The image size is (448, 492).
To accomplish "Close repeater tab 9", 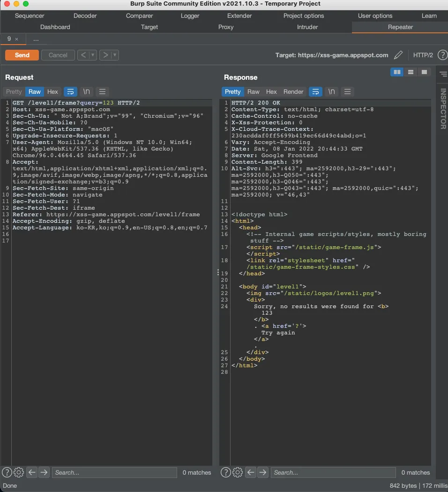I will click(17, 39).
